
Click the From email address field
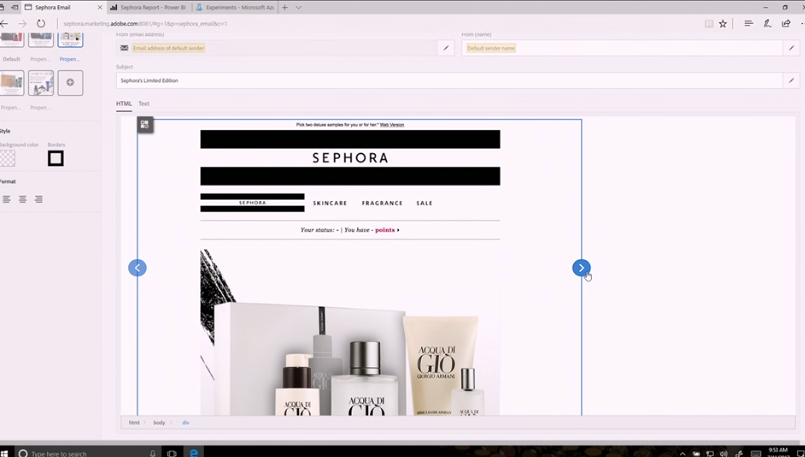coord(277,48)
